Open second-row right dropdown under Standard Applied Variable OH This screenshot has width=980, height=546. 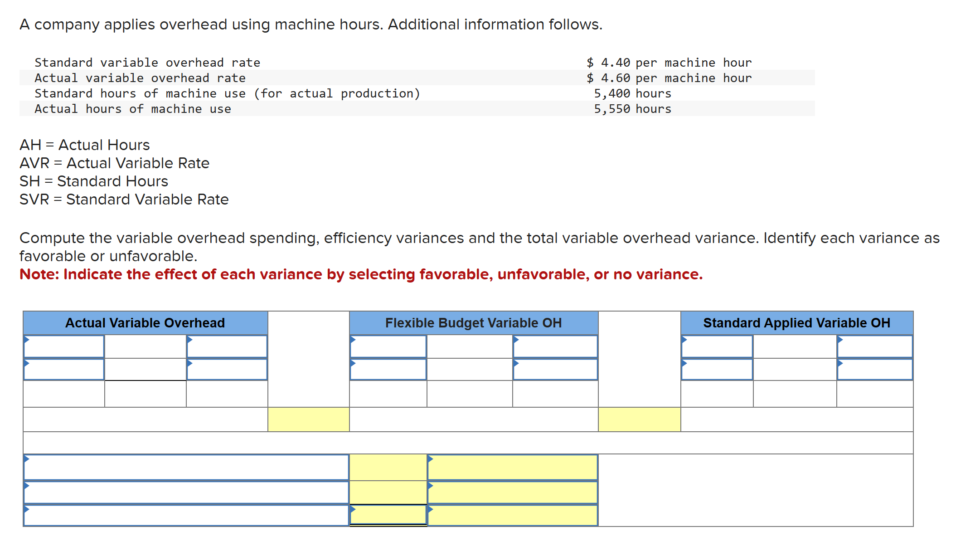[x=875, y=369]
